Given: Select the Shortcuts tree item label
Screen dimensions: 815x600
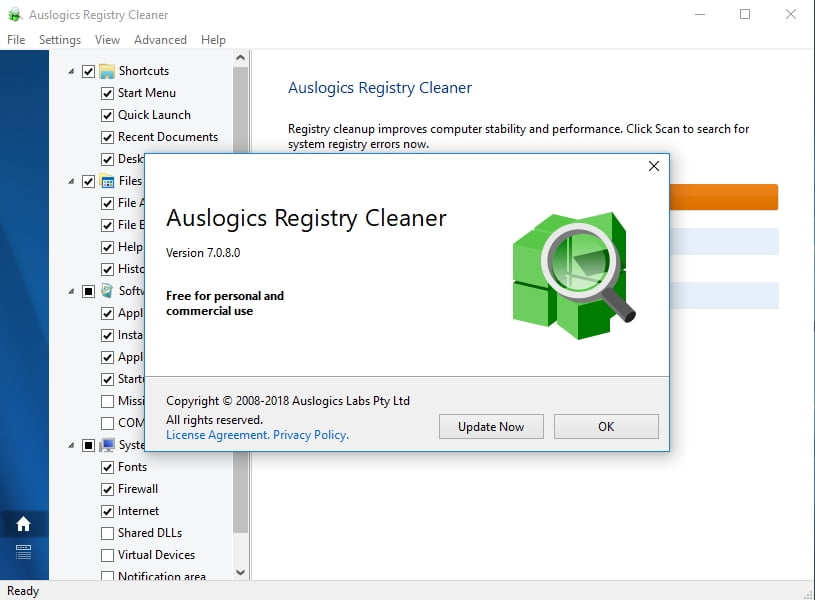Looking at the screenshot, I should [144, 71].
